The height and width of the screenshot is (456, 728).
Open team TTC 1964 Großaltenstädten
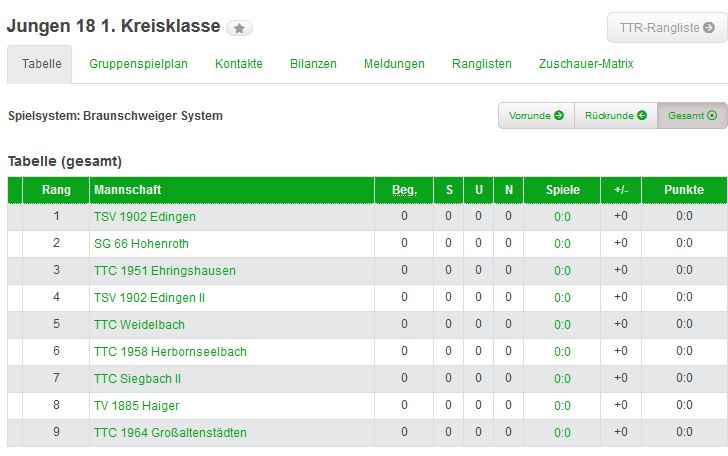pyautogui.click(x=170, y=432)
